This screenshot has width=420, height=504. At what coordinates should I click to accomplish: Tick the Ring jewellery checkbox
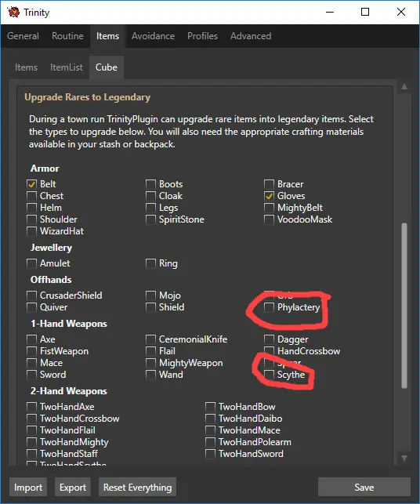(x=150, y=263)
